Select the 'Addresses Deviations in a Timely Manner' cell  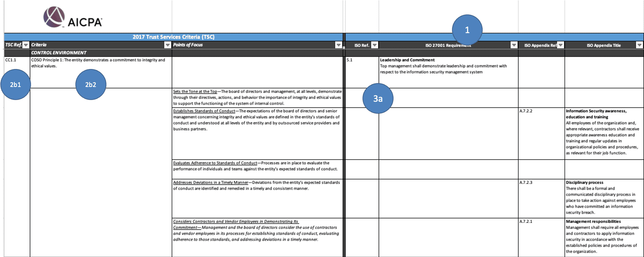[x=258, y=199]
